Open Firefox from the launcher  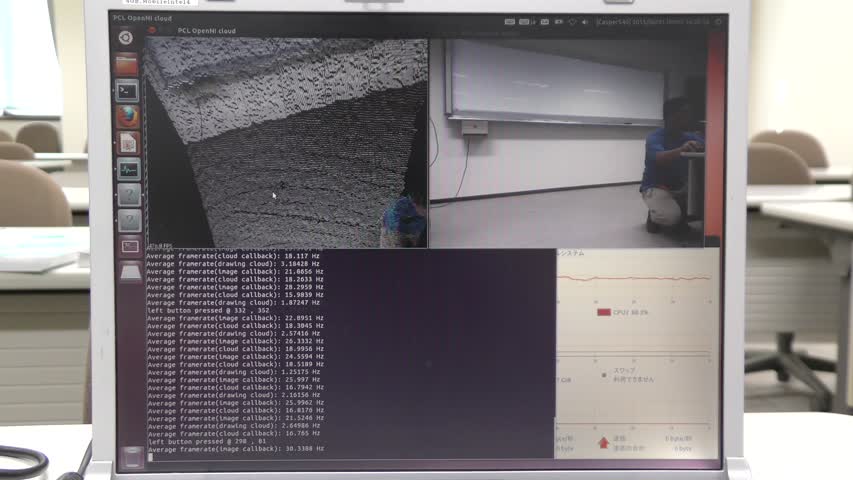point(127,116)
